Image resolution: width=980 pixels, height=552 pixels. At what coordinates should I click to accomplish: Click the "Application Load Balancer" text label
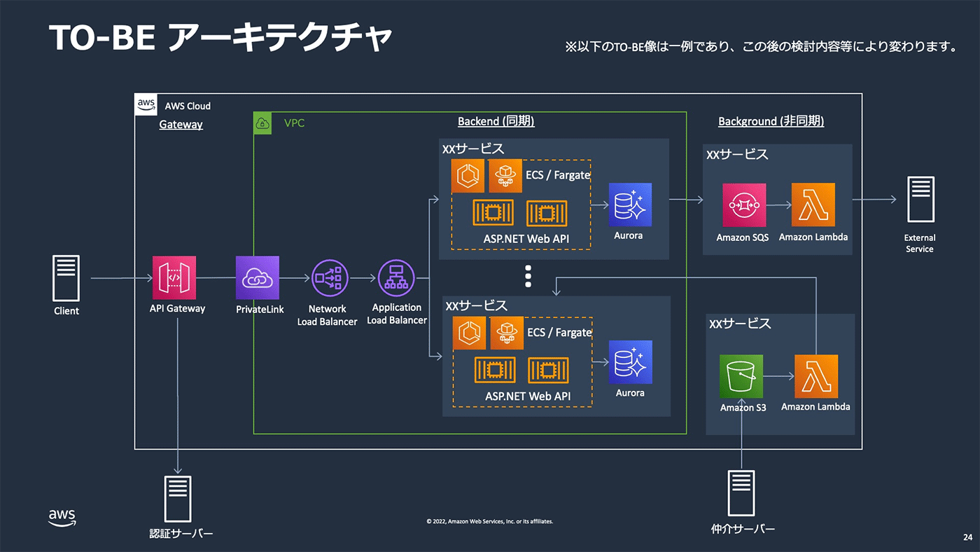pos(397,314)
